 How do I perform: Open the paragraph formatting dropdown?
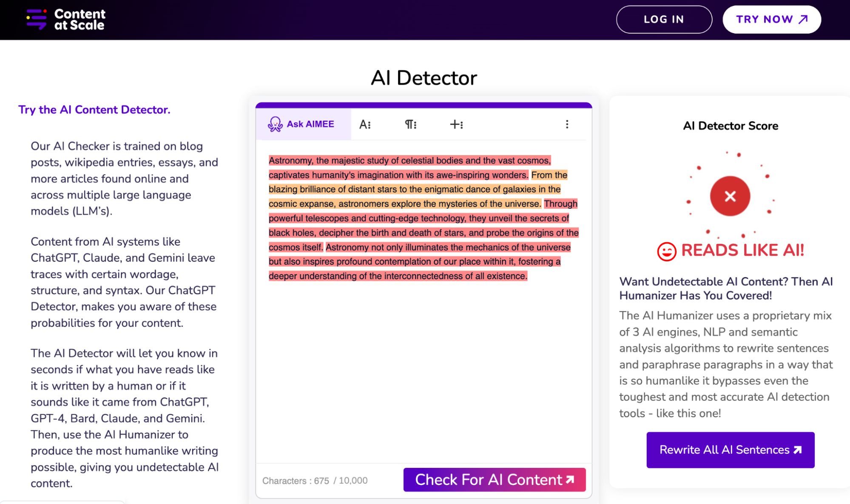410,125
